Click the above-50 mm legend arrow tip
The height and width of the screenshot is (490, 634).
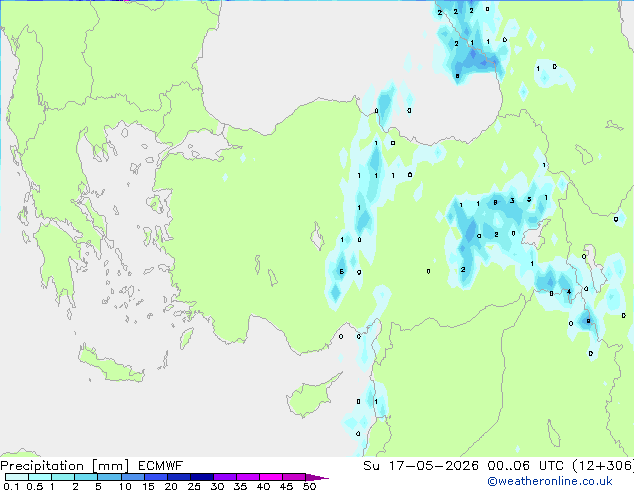pos(317,477)
